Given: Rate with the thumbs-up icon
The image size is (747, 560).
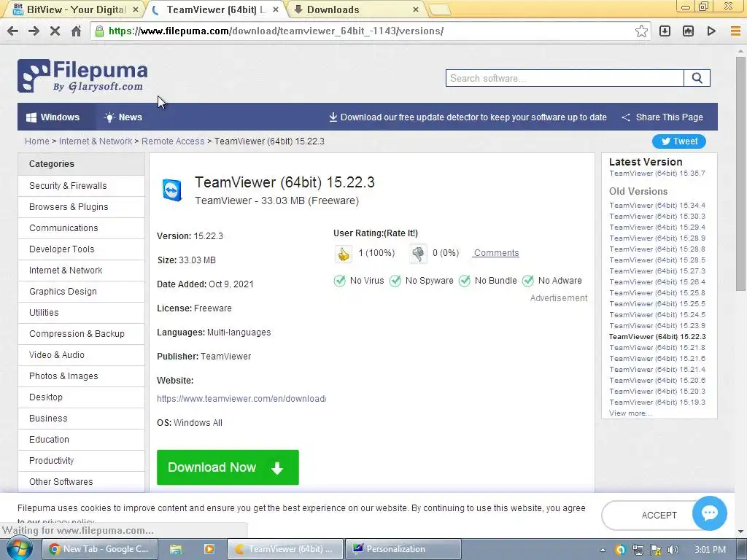Looking at the screenshot, I should [343, 254].
